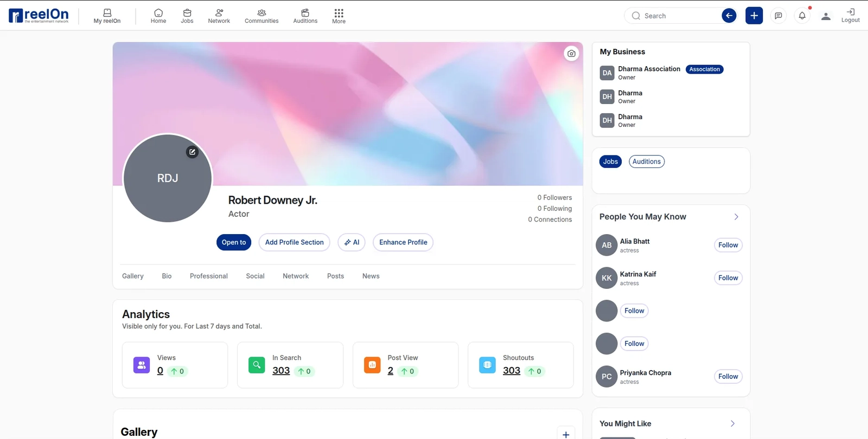Click the Logout icon
The width and height of the screenshot is (868, 439).
(850, 16)
